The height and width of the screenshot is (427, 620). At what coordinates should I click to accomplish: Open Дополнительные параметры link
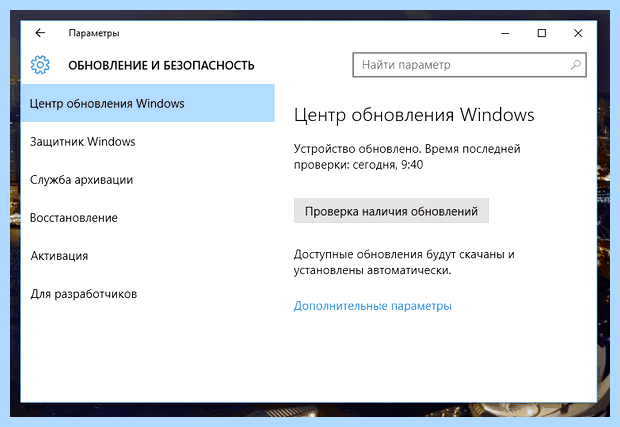coord(372,306)
